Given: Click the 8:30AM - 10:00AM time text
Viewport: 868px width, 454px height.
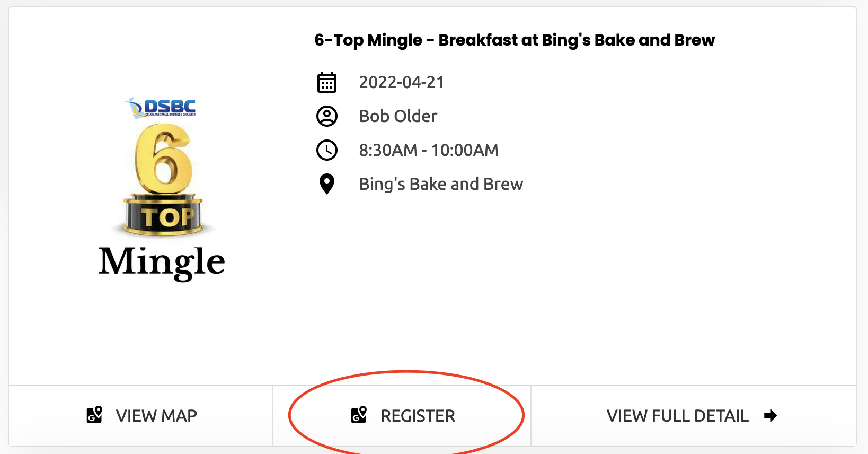Looking at the screenshot, I should 429,150.
